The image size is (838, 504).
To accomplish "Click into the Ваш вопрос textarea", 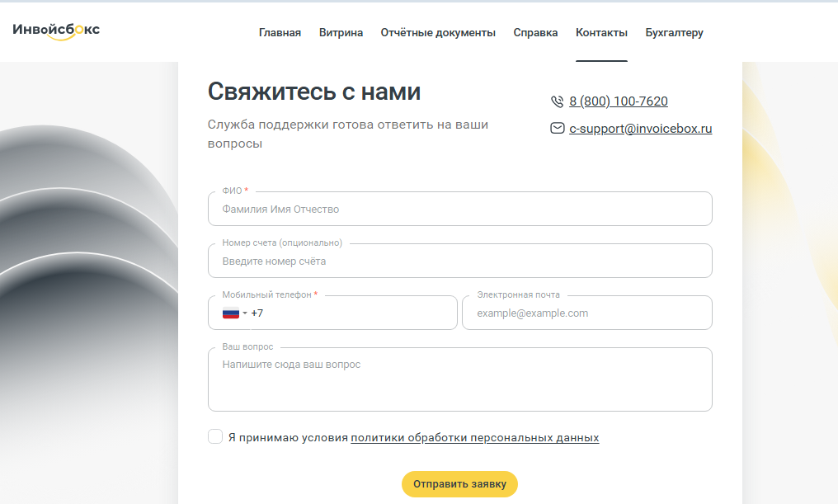I will pos(459,379).
